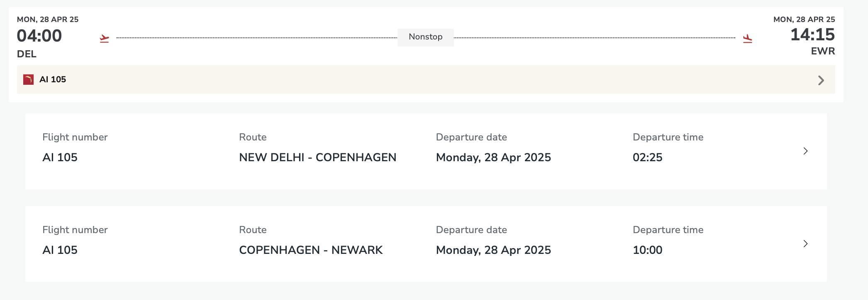Screen dimensions: 868x300
Task: Open Copenhagen - Newark leg via its chevron
Action: coord(805,243)
